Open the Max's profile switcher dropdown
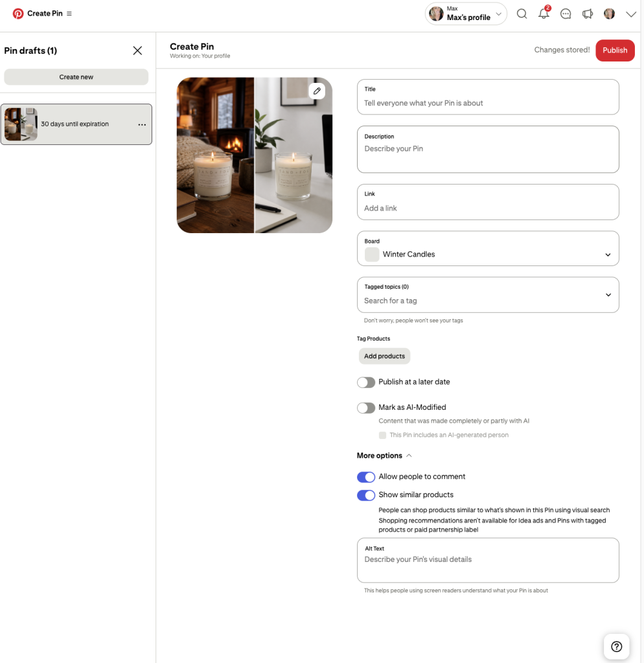This screenshot has height=663, width=644. (x=466, y=14)
